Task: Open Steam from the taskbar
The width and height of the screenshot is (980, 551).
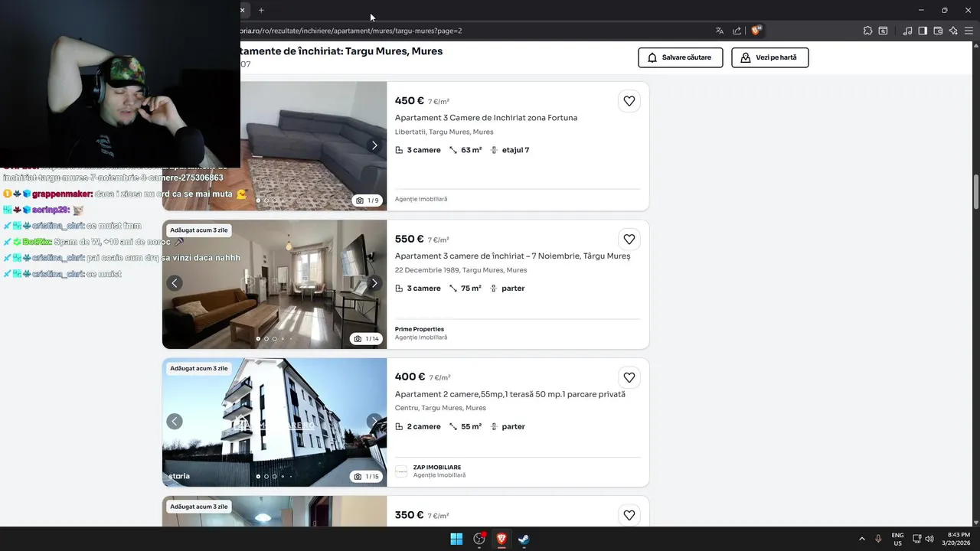Action: tap(524, 539)
